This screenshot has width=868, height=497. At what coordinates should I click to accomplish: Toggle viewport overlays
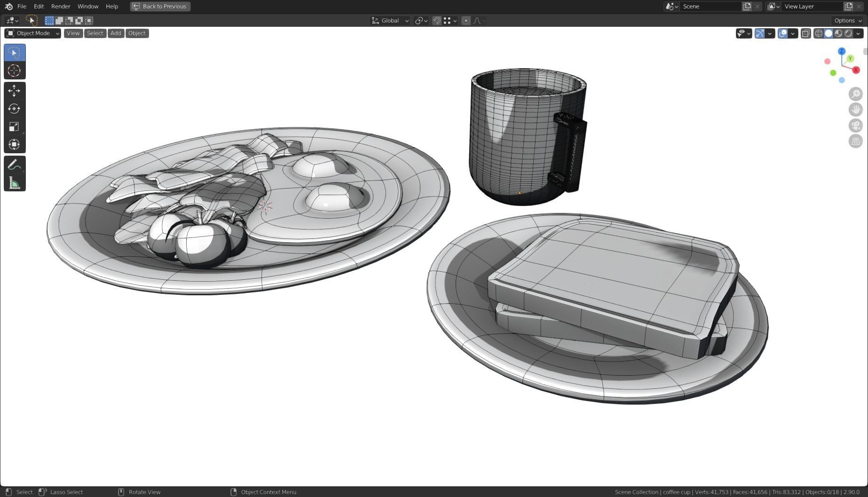click(x=783, y=33)
